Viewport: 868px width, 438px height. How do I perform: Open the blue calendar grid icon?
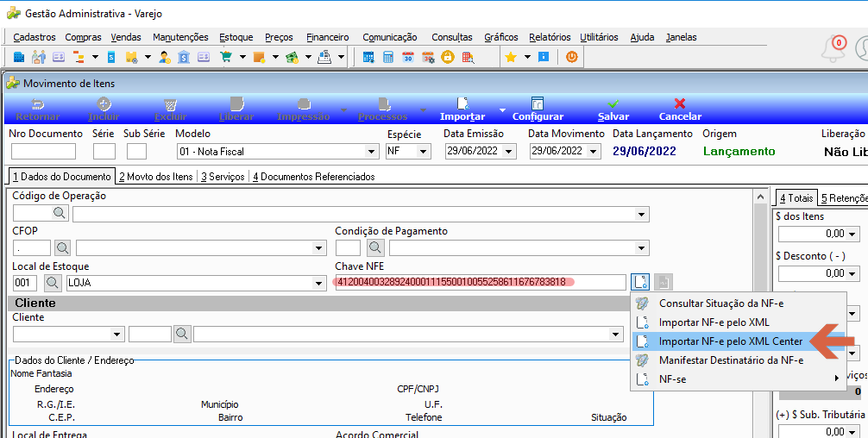(x=368, y=57)
